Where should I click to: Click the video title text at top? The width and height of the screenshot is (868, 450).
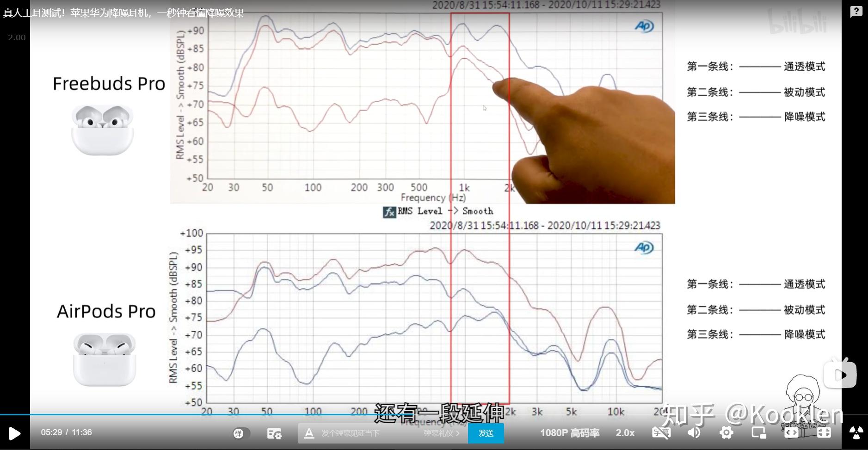123,13
